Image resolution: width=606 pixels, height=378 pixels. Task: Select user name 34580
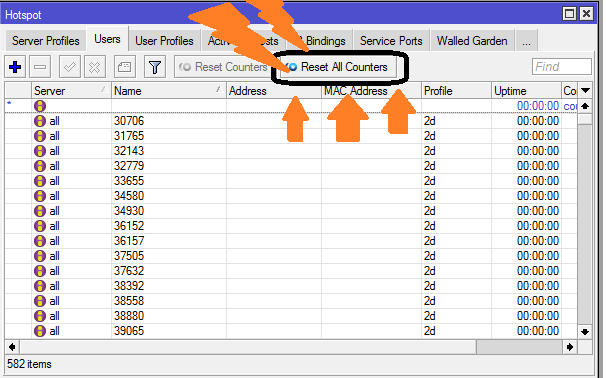[x=129, y=196]
